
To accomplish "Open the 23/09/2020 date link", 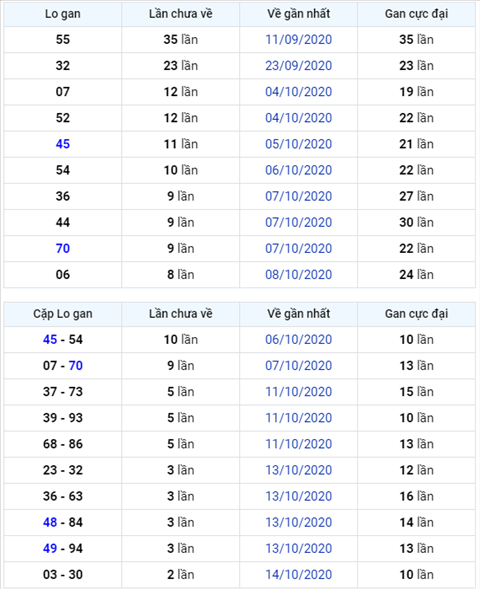I will 299,65.
